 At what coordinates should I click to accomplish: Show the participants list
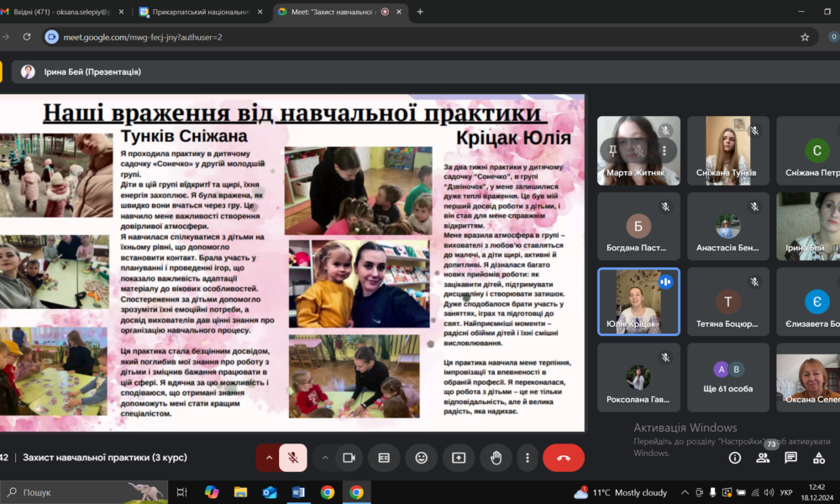point(763,458)
